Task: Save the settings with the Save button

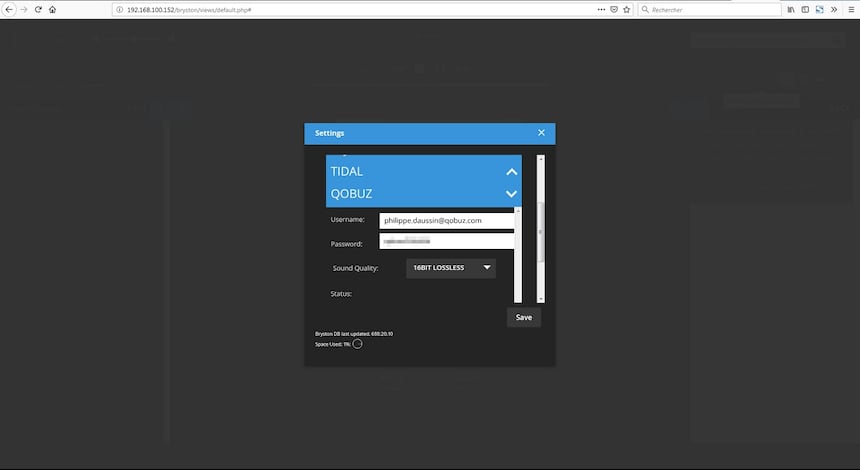Action: click(524, 317)
